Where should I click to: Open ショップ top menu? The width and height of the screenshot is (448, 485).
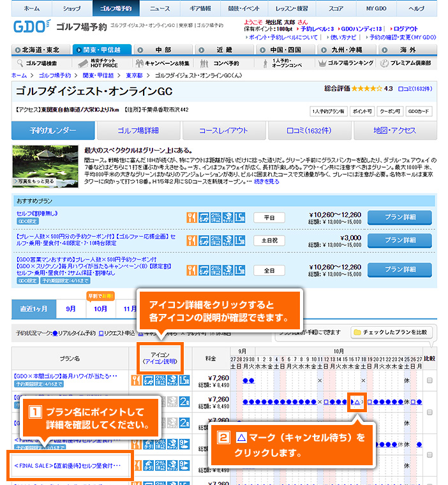[x=71, y=8]
